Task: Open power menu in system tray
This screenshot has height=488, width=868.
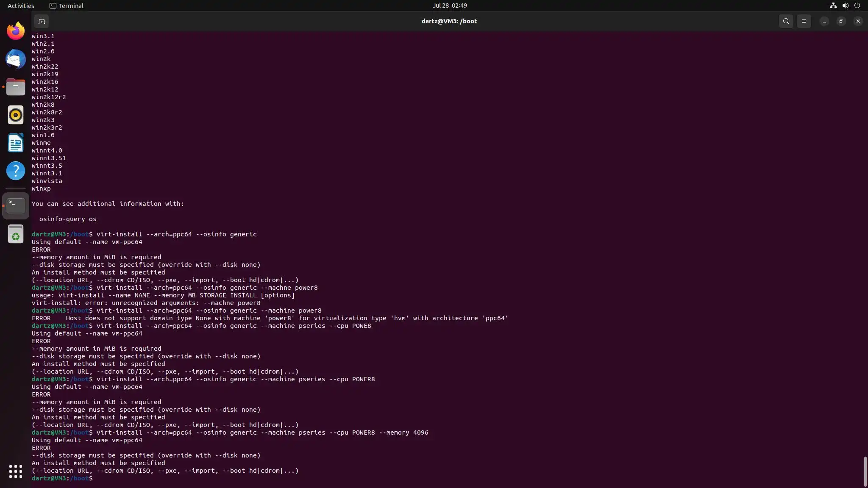Action: 857,6
